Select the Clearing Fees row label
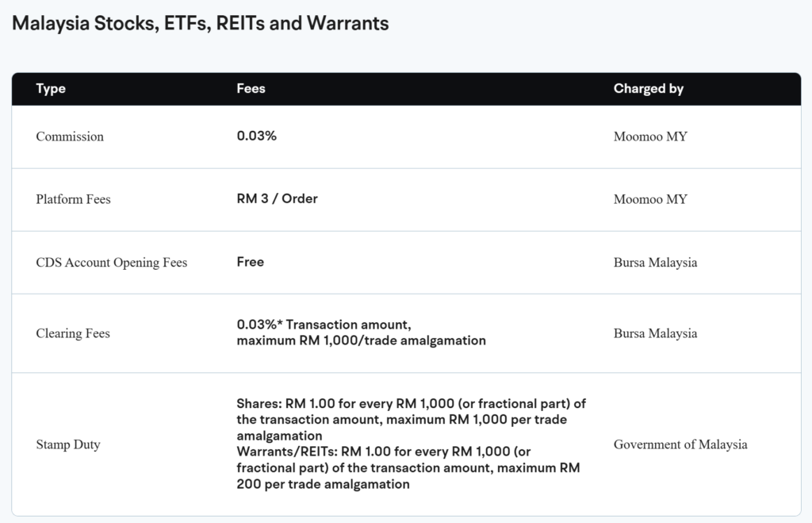Screen dimensions: 812x523 pyautogui.click(x=73, y=333)
